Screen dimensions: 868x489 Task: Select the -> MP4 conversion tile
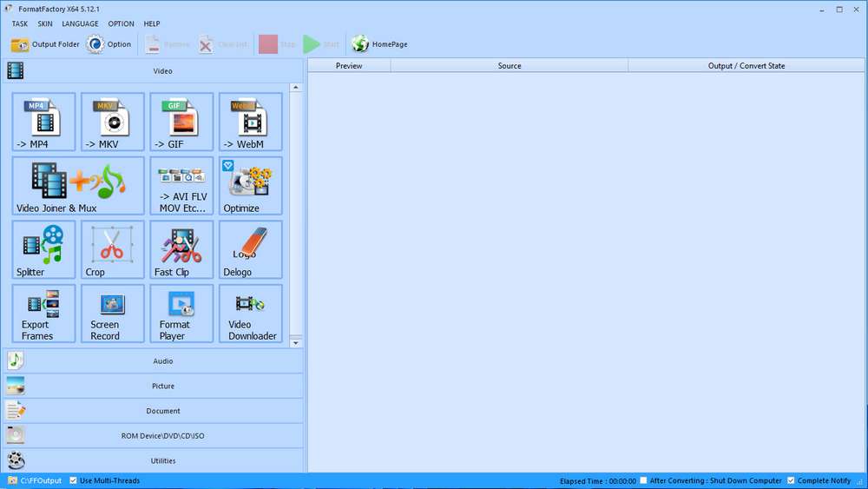coord(43,122)
